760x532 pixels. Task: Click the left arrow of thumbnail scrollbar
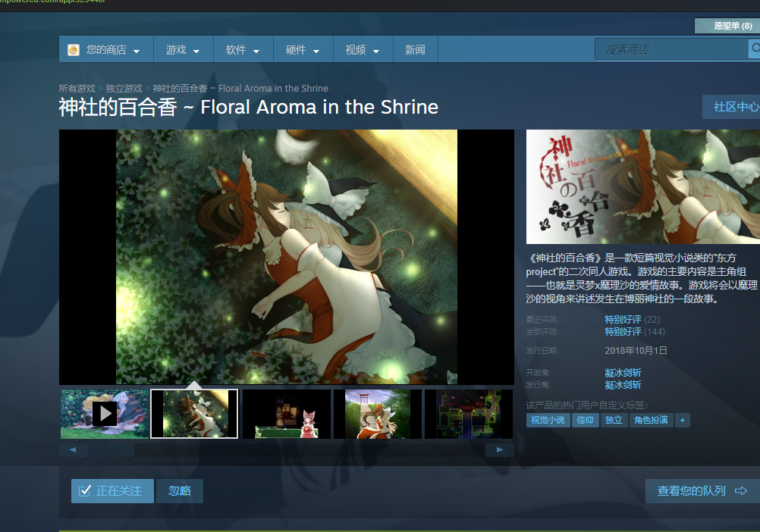(73, 450)
